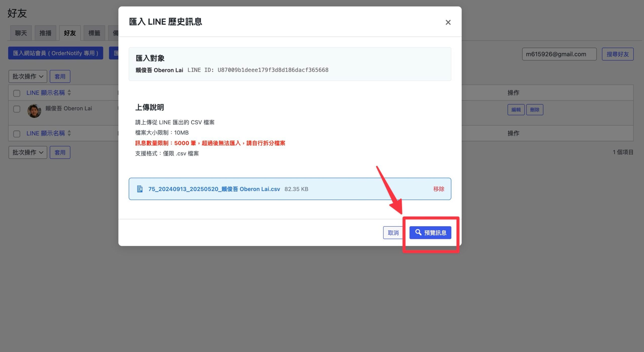The image size is (644, 352).
Task: Open the bottom 批次操作 dropdown
Action: 28,152
